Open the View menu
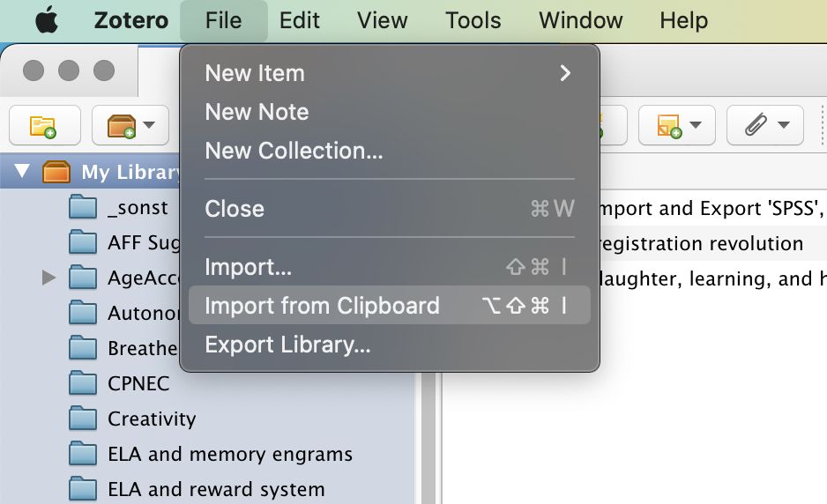827x504 pixels. [x=383, y=20]
